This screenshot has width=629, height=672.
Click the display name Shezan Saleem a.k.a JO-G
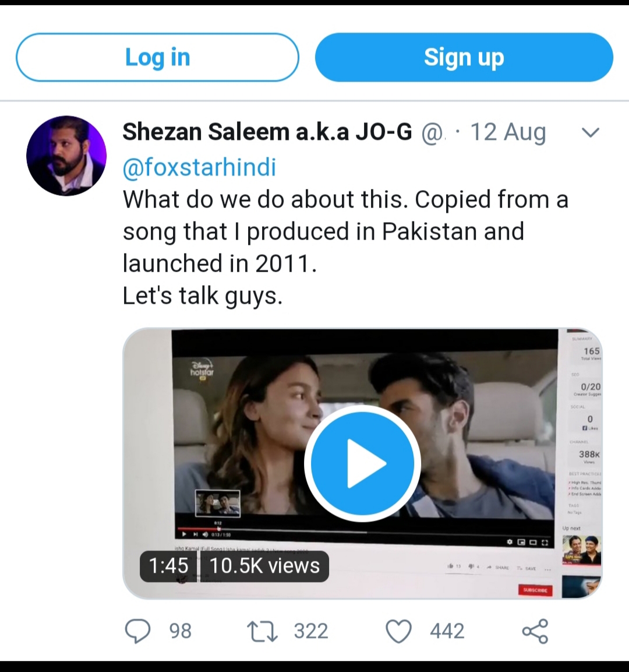pos(267,132)
